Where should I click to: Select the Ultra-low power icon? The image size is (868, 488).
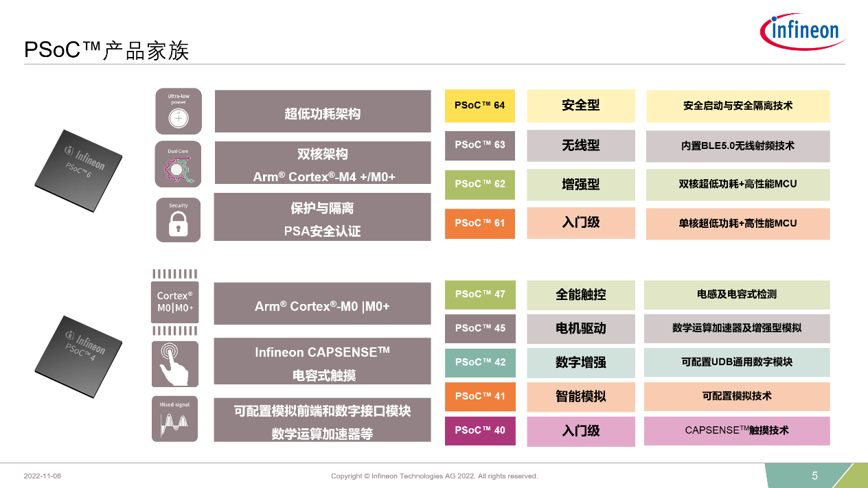pos(177,111)
